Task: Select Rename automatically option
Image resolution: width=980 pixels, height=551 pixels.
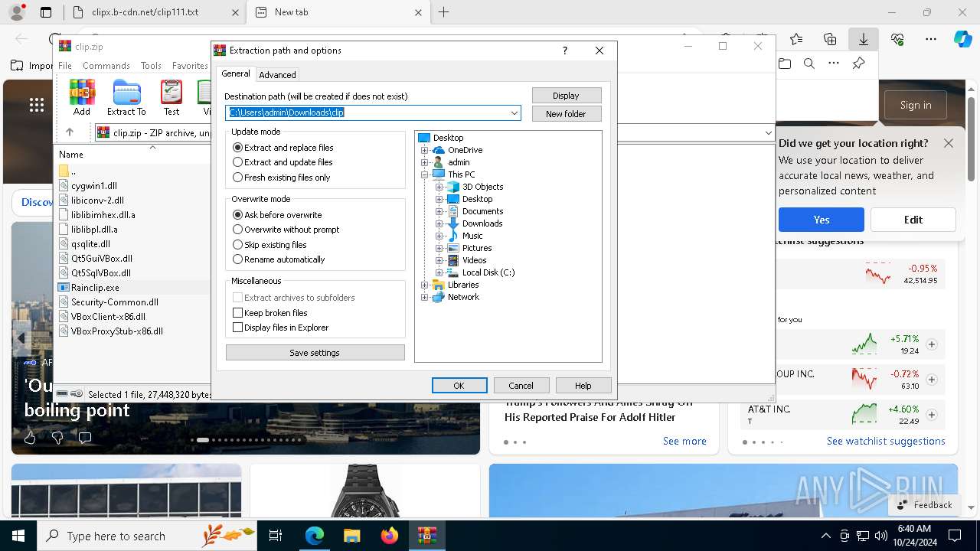Action: point(279,259)
